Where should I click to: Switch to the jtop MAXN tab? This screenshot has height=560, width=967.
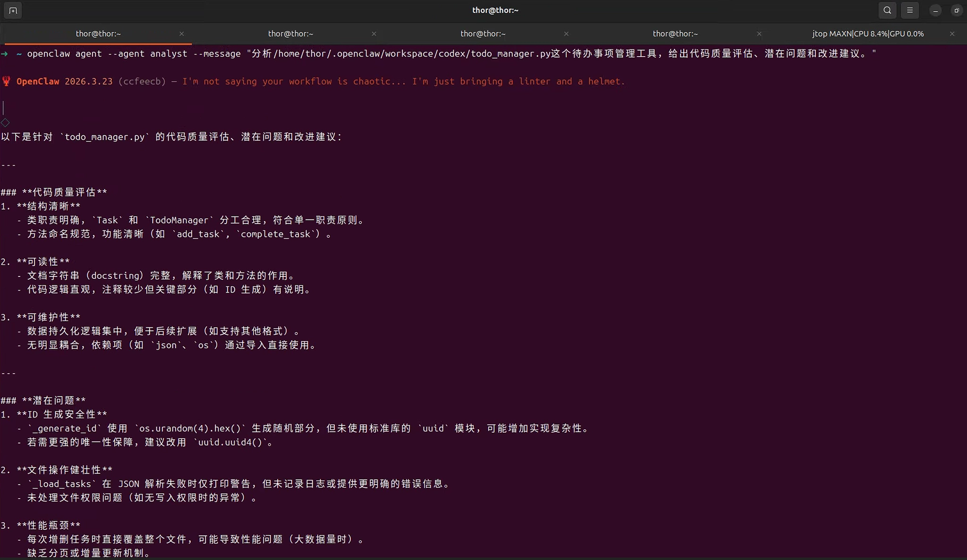pos(867,34)
